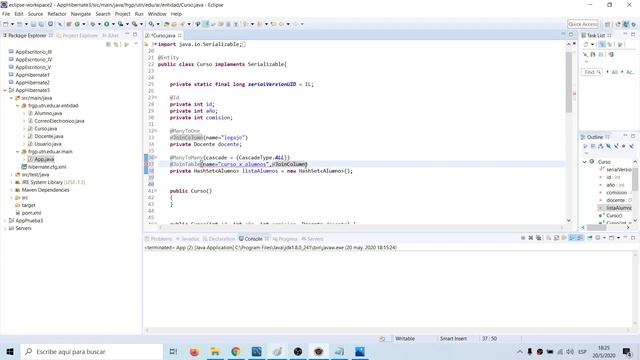The height and width of the screenshot is (360, 640).
Task: Open the Source menu
Action: [x=35, y=14]
